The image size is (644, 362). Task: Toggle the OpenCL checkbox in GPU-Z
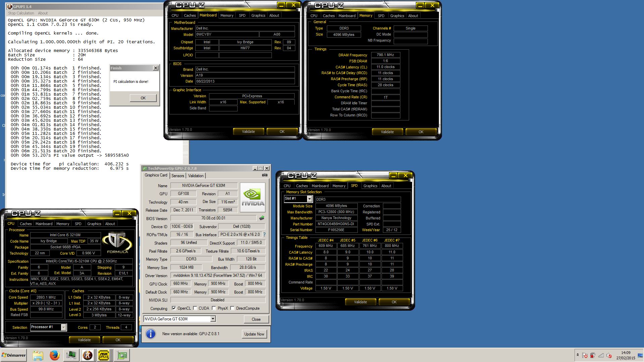174,308
